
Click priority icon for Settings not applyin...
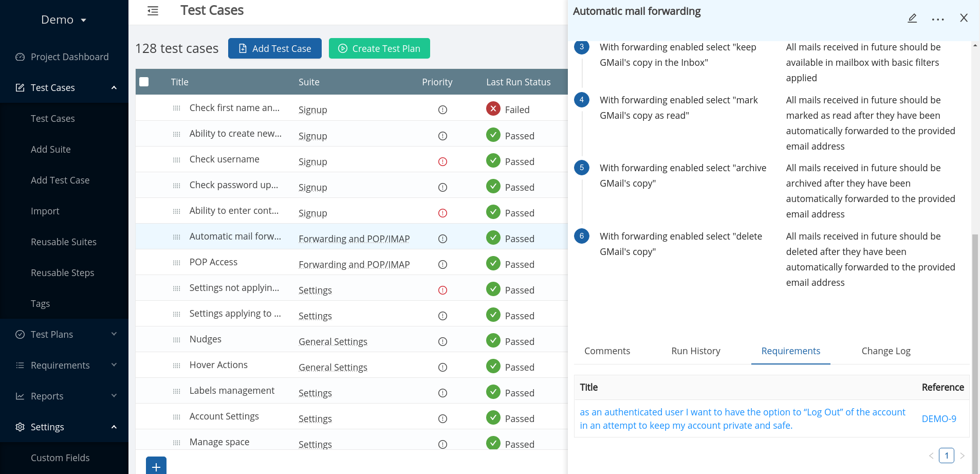pyautogui.click(x=442, y=290)
